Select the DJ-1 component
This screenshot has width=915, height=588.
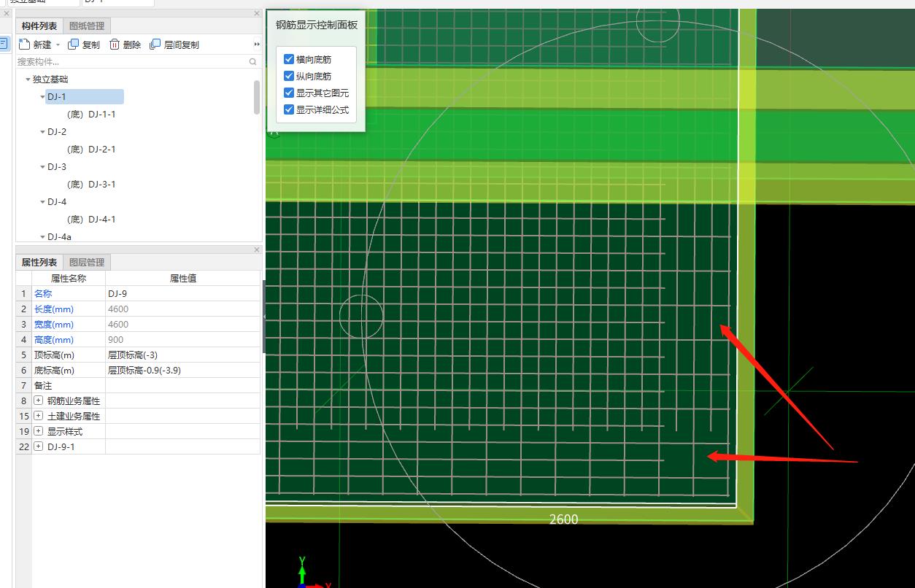point(57,96)
